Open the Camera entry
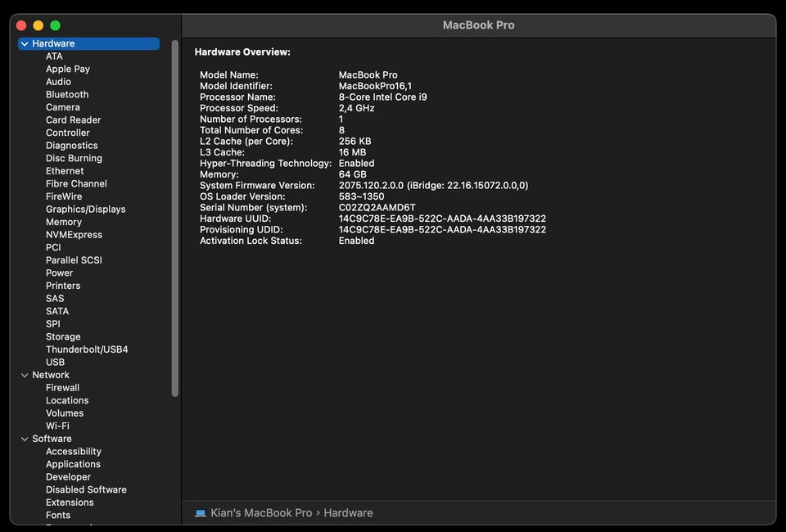Image resolution: width=786 pixels, height=532 pixels. point(63,107)
